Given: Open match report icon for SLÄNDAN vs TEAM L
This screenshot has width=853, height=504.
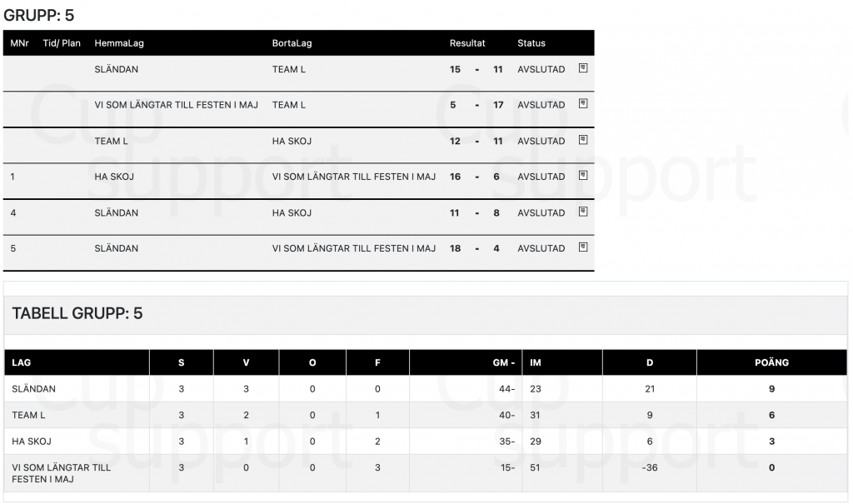Looking at the screenshot, I should (x=582, y=68).
